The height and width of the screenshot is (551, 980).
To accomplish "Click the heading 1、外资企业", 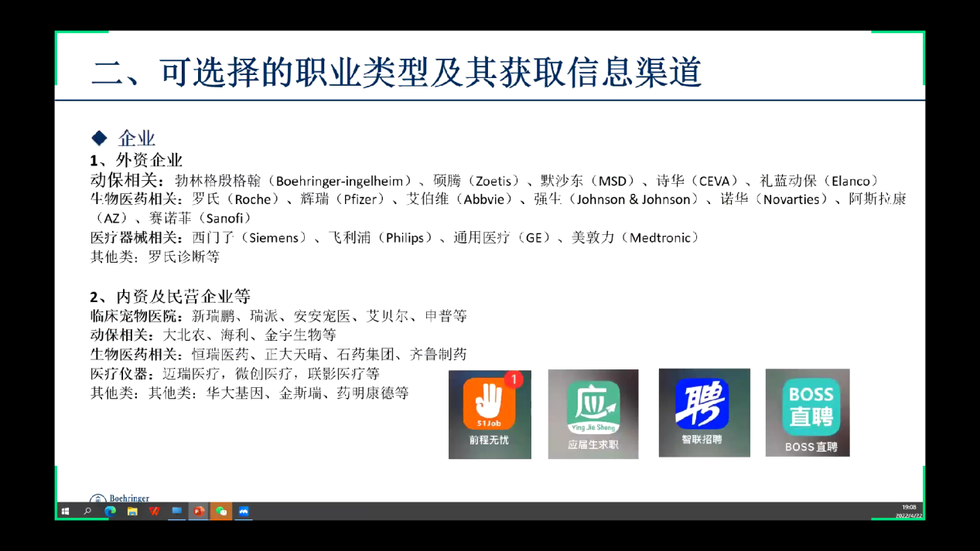I will (x=136, y=160).
